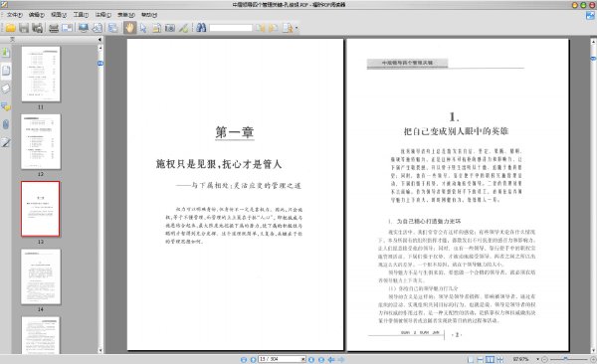Open the bookmarks panel in the sidebar
The image size is (597, 364).
tap(6, 53)
